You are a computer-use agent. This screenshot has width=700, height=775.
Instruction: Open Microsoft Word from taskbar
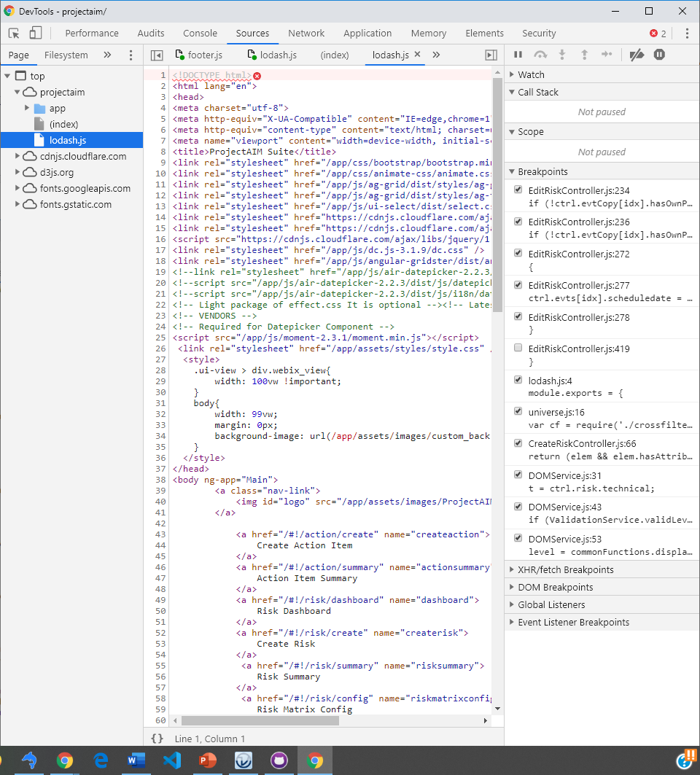(x=136, y=760)
